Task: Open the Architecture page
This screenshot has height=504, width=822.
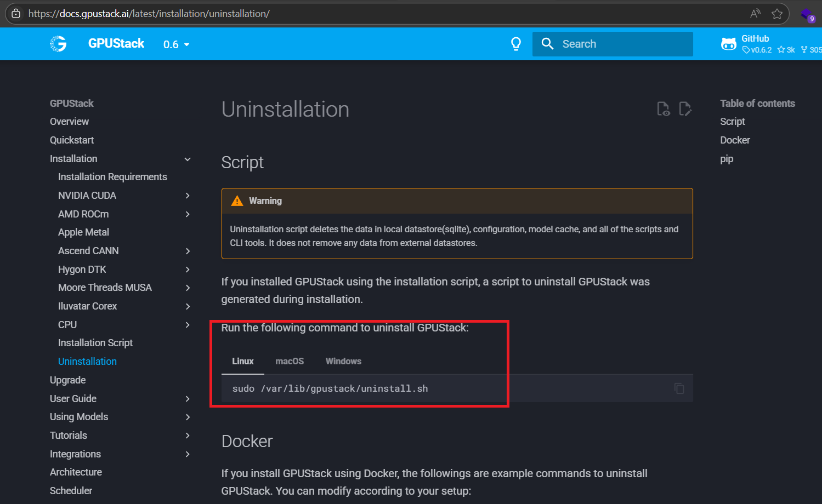Action: click(76, 472)
